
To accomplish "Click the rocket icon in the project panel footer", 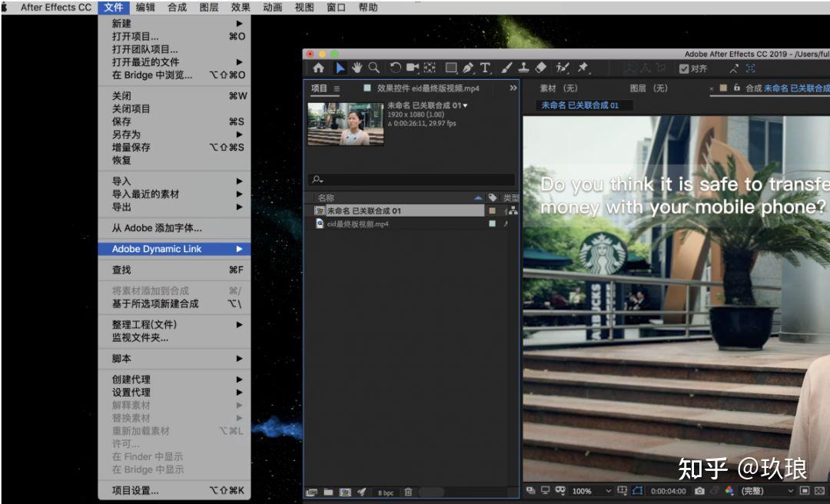I will click(361, 492).
